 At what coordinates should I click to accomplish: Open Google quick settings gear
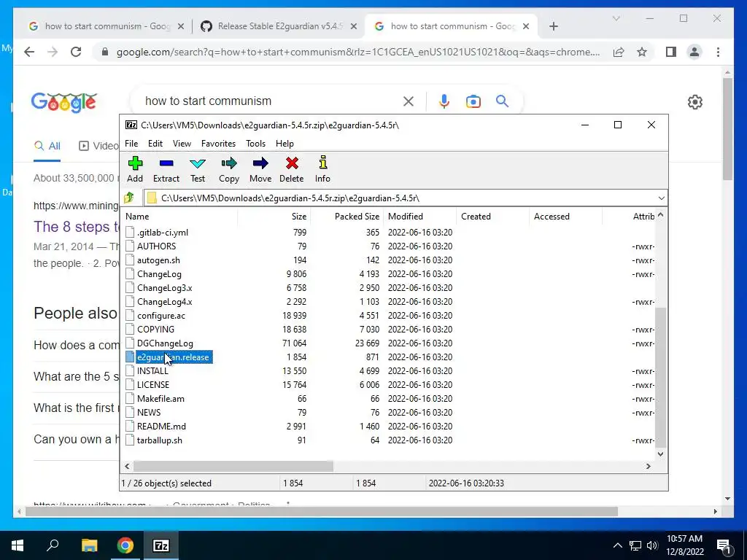[695, 102]
